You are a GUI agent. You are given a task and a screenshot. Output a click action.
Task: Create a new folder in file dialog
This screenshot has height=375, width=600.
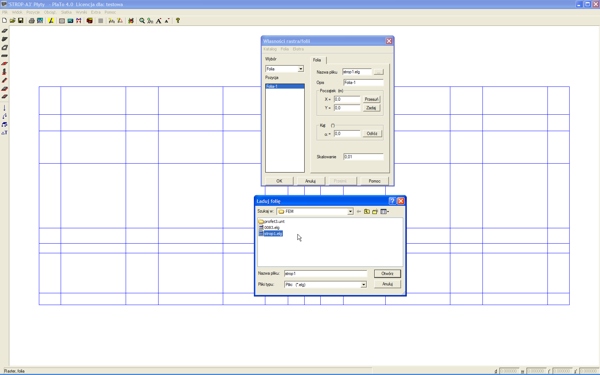point(375,211)
